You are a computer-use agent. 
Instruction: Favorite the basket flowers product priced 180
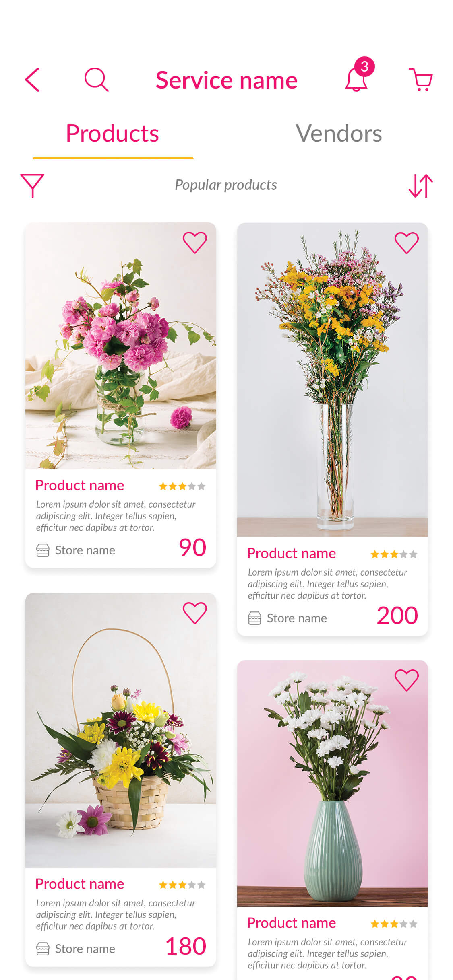coord(195,613)
